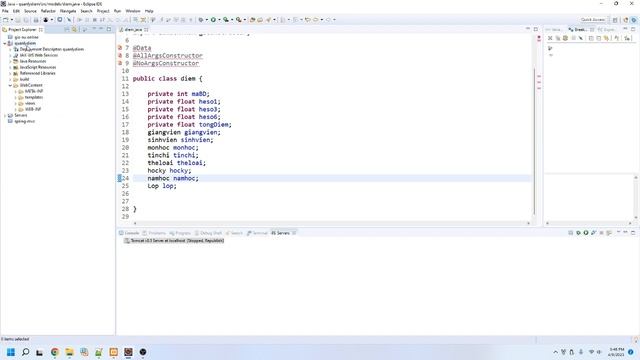
Task: Expand the JAX-WS Web Services node
Action: pos(10,55)
